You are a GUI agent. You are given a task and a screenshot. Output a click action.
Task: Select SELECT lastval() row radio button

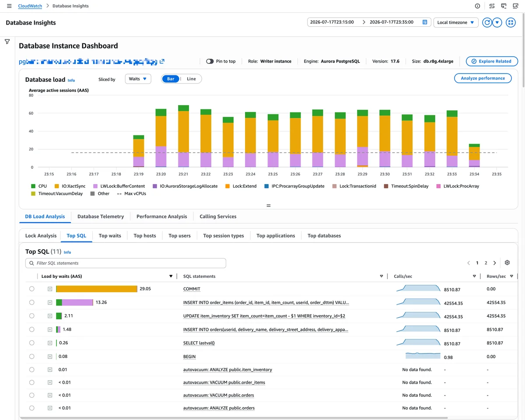pos(31,343)
